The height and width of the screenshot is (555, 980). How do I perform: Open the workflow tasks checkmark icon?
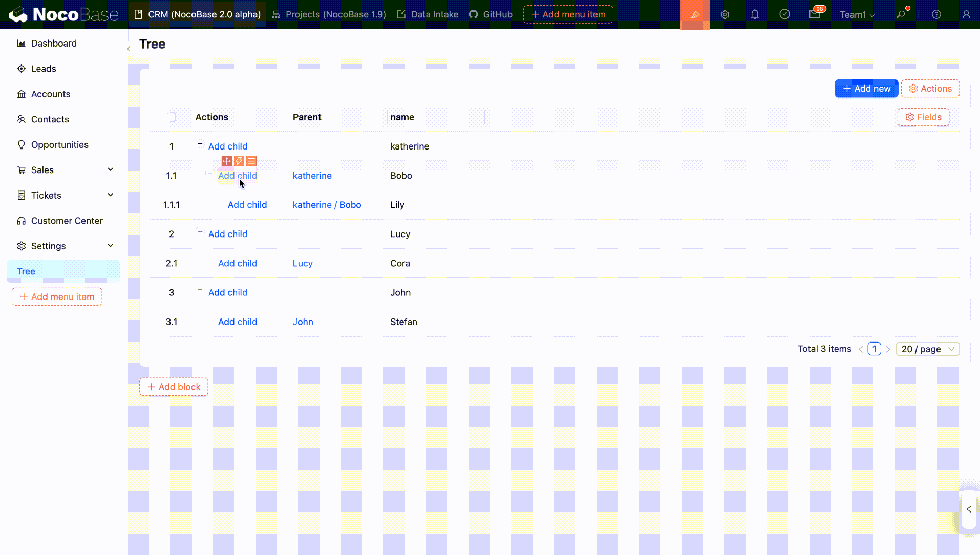[784, 14]
